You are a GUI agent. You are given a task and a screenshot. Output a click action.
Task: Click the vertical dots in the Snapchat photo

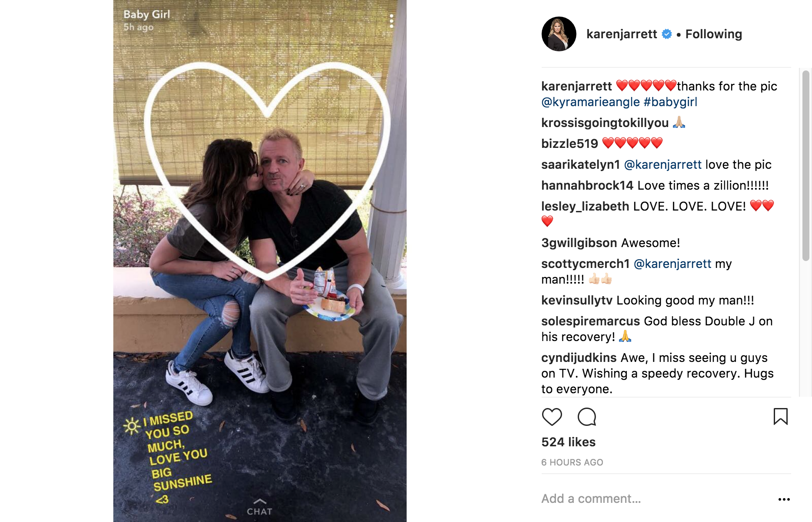coord(392,21)
